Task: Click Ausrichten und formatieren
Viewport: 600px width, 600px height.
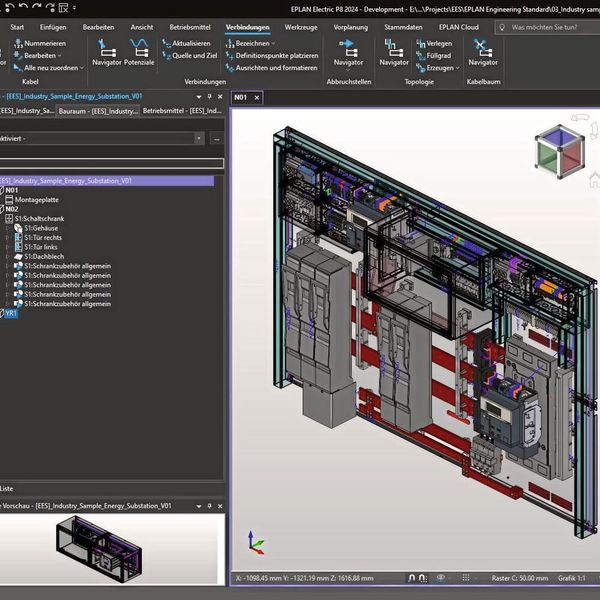Action: tap(272, 68)
